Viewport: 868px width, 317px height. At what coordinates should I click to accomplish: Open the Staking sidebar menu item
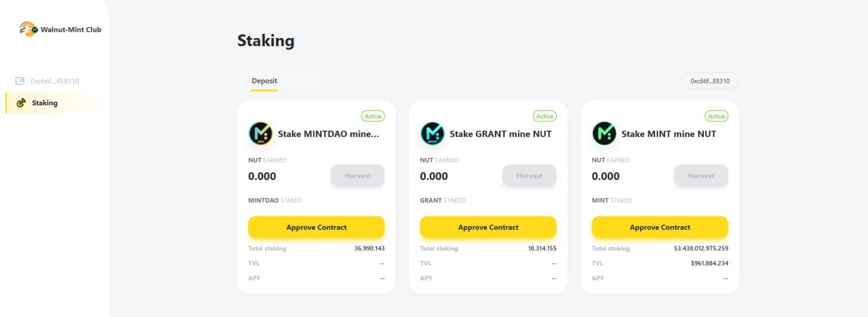coord(45,103)
